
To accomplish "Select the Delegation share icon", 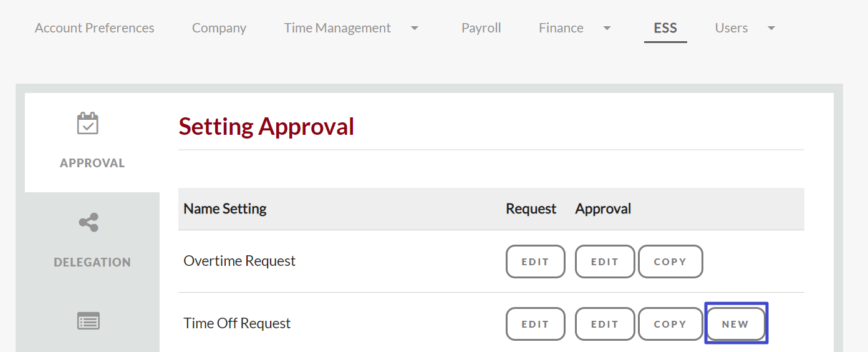I will tap(89, 222).
